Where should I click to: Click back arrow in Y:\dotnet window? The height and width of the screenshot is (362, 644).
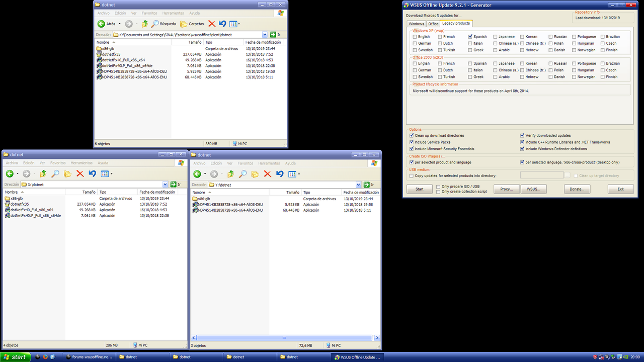point(197,174)
